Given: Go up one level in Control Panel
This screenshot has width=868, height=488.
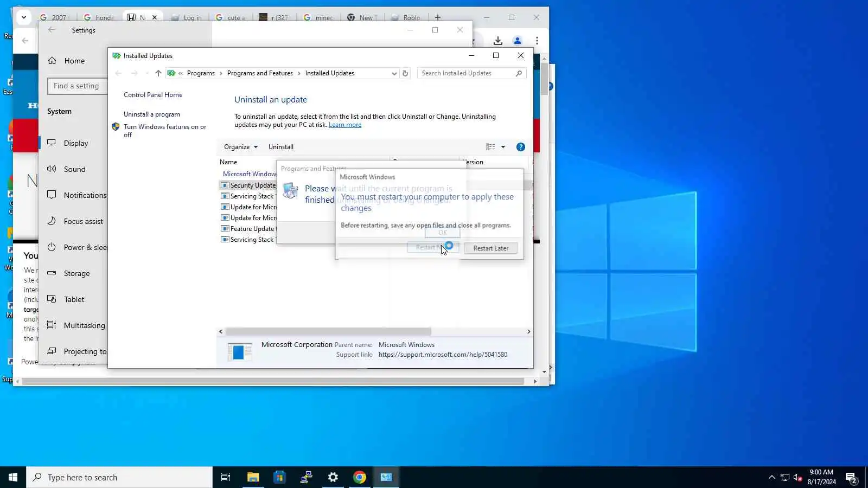Looking at the screenshot, I should [x=158, y=73].
